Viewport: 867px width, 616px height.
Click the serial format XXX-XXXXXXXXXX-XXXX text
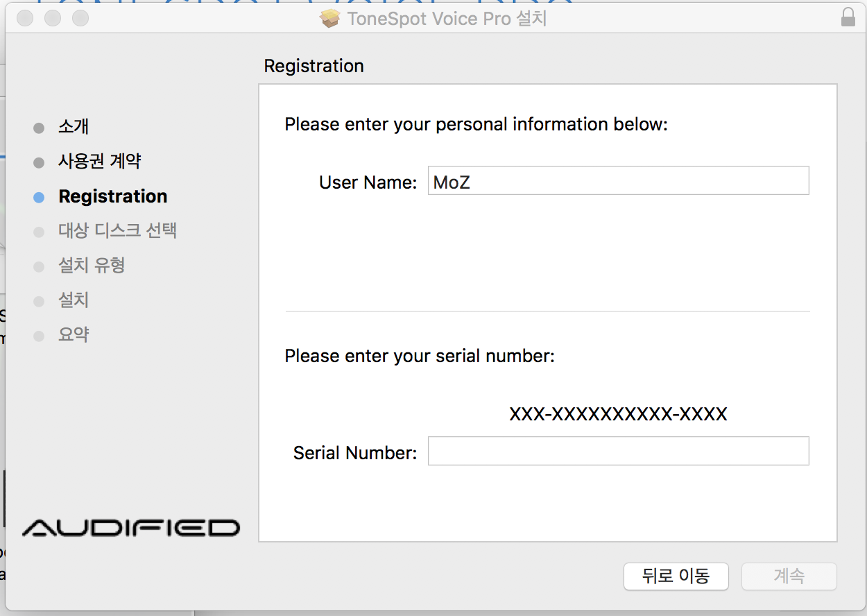[x=618, y=415]
